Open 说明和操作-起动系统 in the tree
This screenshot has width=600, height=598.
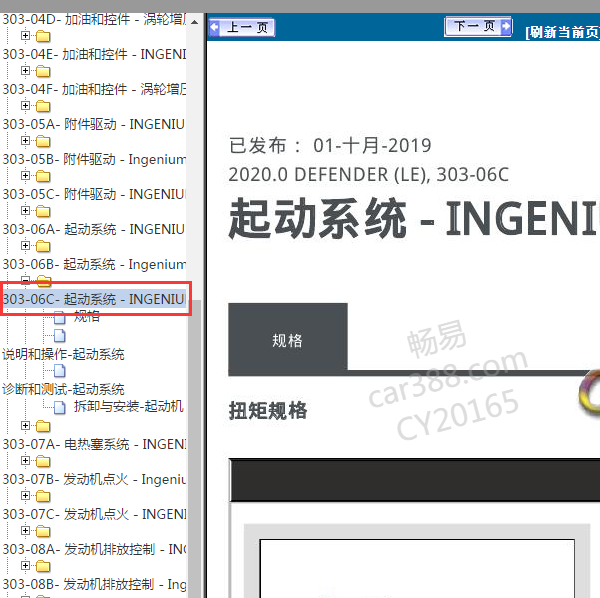click(64, 354)
